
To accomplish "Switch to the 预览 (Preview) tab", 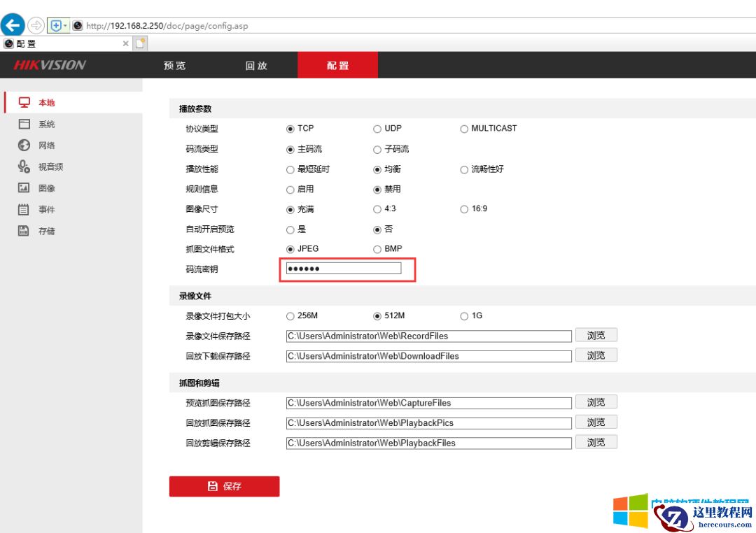I will 174,65.
